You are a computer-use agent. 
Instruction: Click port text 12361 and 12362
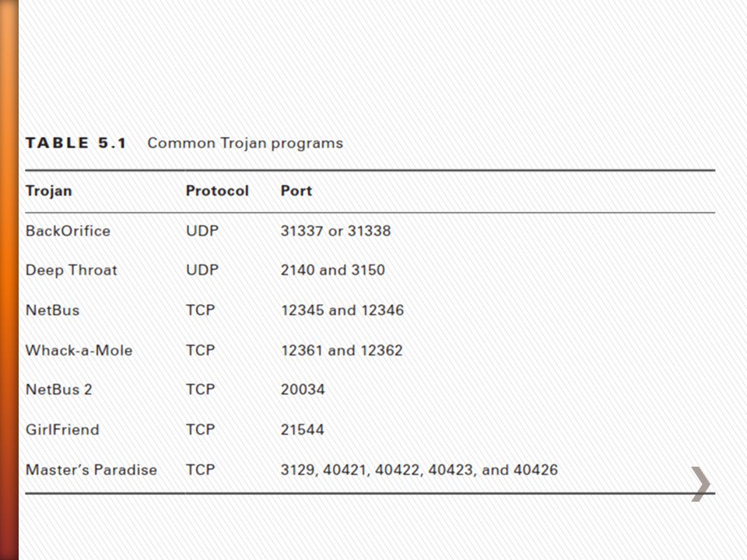point(342,351)
